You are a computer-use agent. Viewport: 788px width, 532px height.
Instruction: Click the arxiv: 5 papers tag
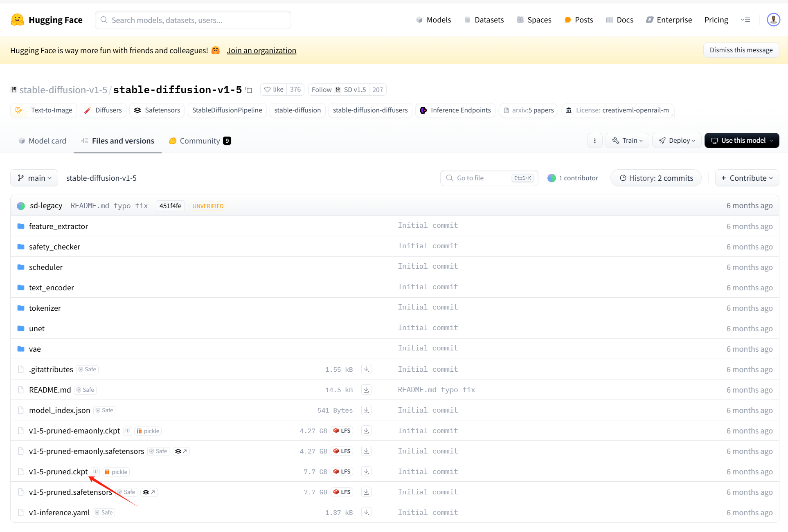pyautogui.click(x=528, y=110)
